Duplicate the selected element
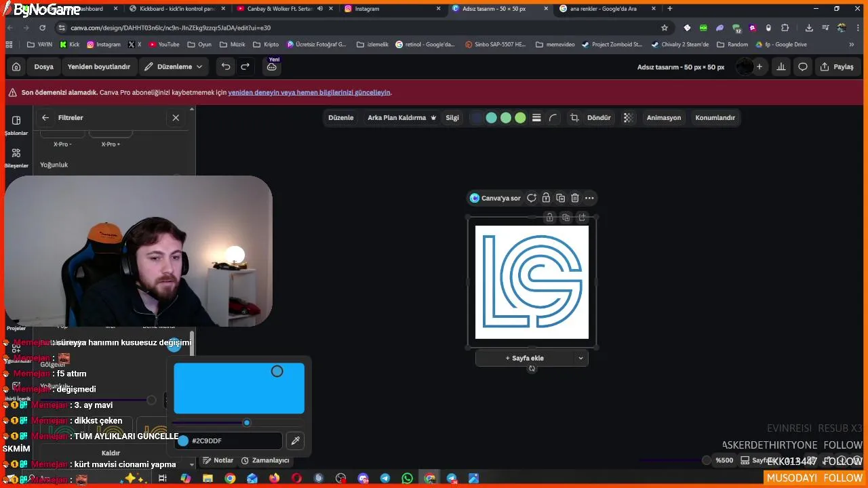868x488 pixels. 560,198
